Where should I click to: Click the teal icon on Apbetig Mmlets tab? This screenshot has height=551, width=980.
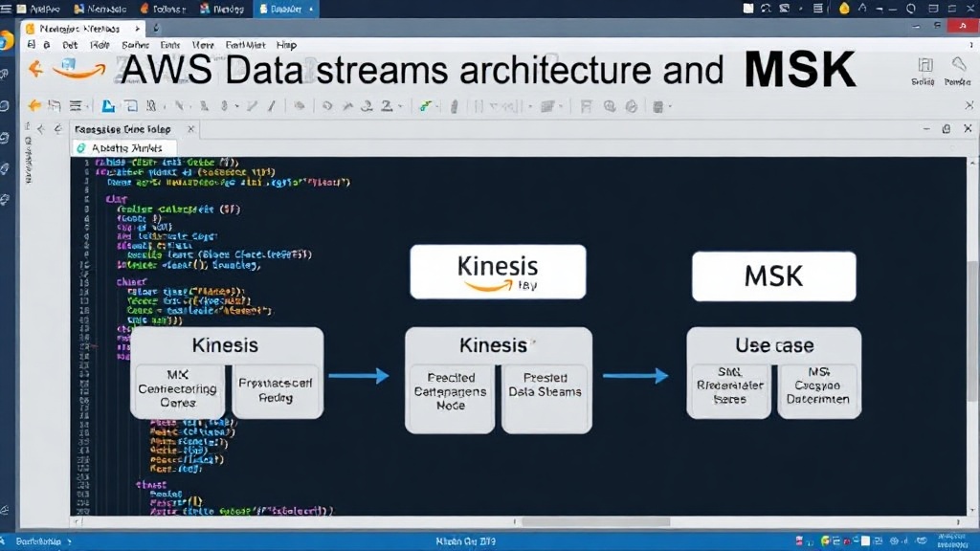[x=81, y=148]
